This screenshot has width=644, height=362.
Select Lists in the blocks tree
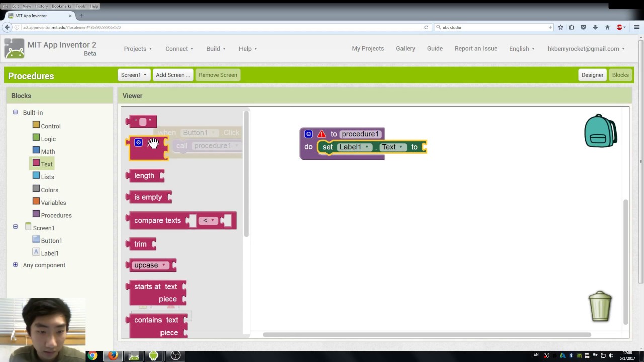click(x=47, y=177)
